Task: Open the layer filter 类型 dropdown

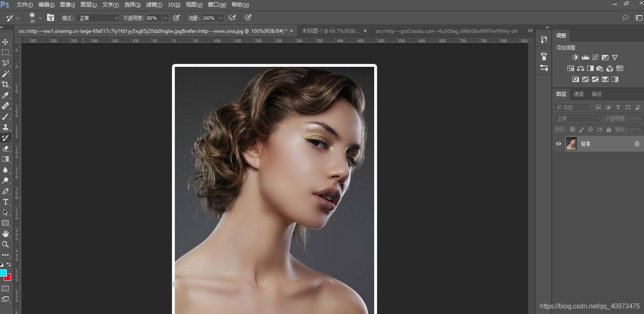Action: click(572, 107)
